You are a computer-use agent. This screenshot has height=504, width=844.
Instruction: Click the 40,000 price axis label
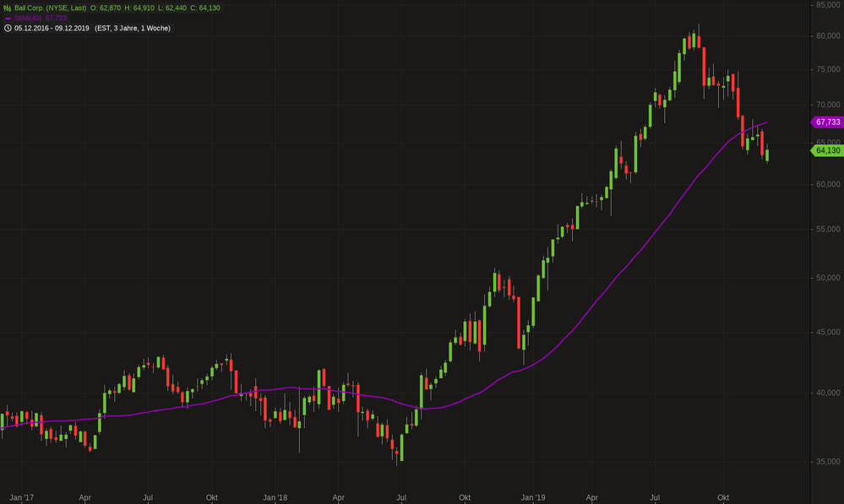point(828,393)
